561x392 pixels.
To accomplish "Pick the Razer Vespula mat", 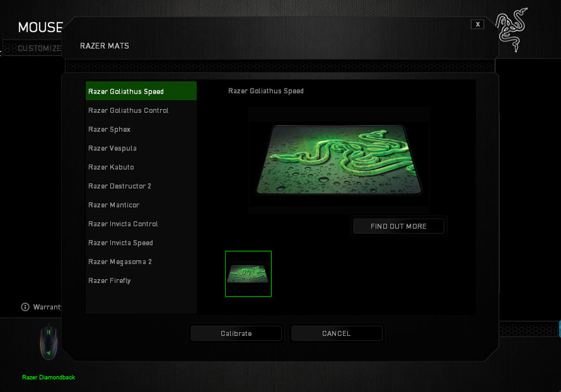I will (x=141, y=148).
